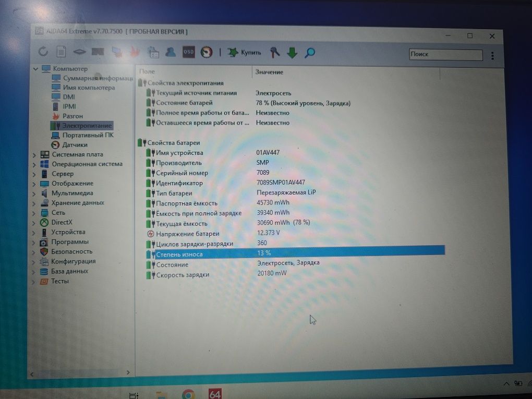Open AIDA64 from the taskbar

coord(215,394)
